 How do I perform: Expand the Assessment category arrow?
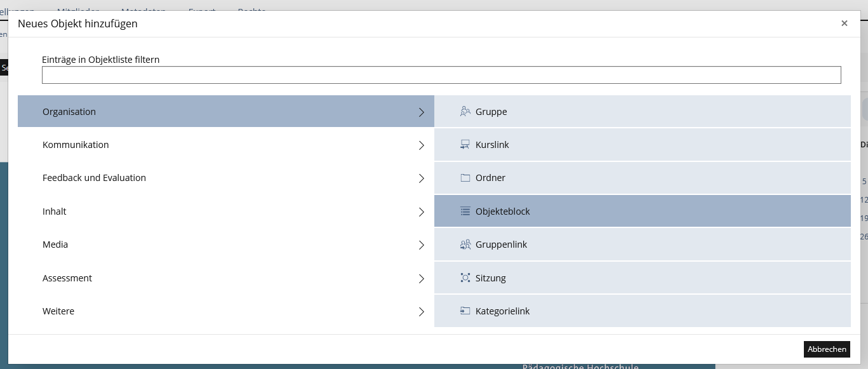[x=421, y=279]
